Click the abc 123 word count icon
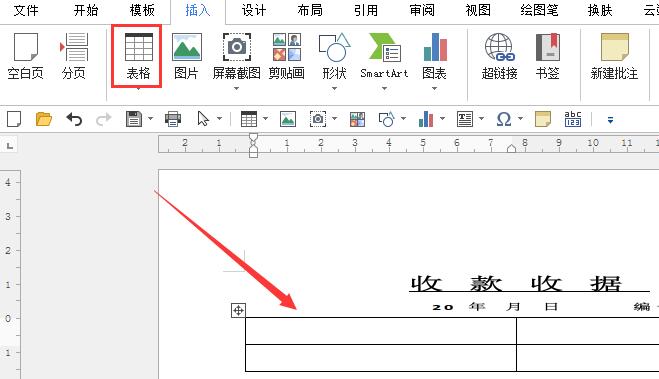This screenshot has width=659, height=379. 572,119
